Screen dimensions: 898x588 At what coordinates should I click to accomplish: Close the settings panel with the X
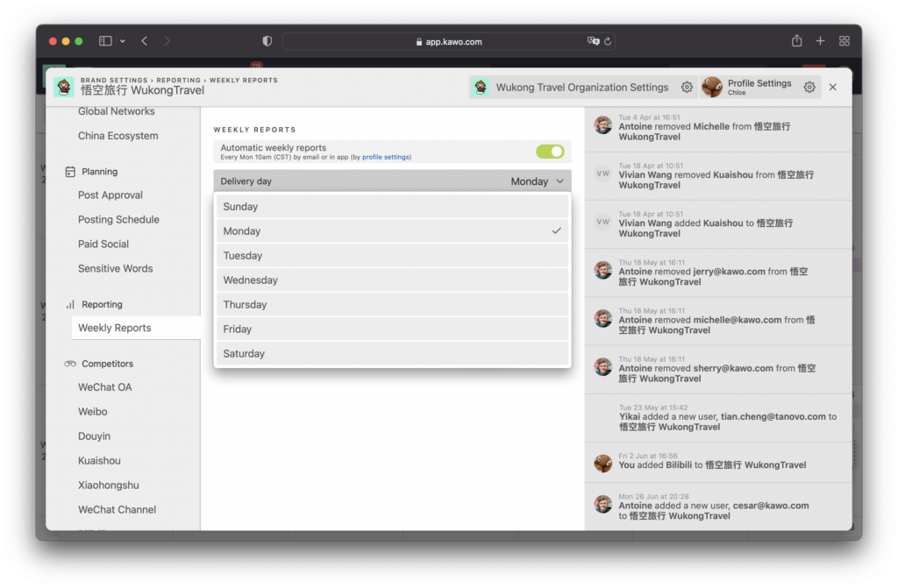click(x=833, y=87)
